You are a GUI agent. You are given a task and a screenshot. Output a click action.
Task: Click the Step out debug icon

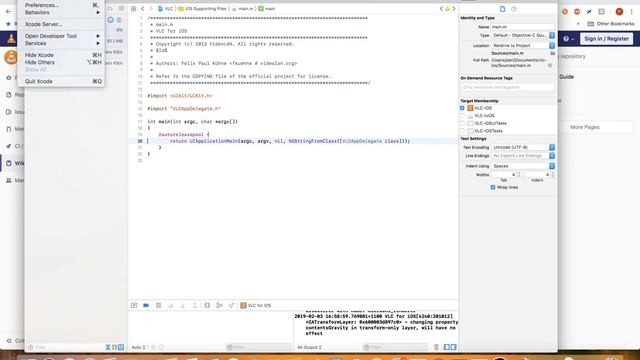tap(195, 305)
